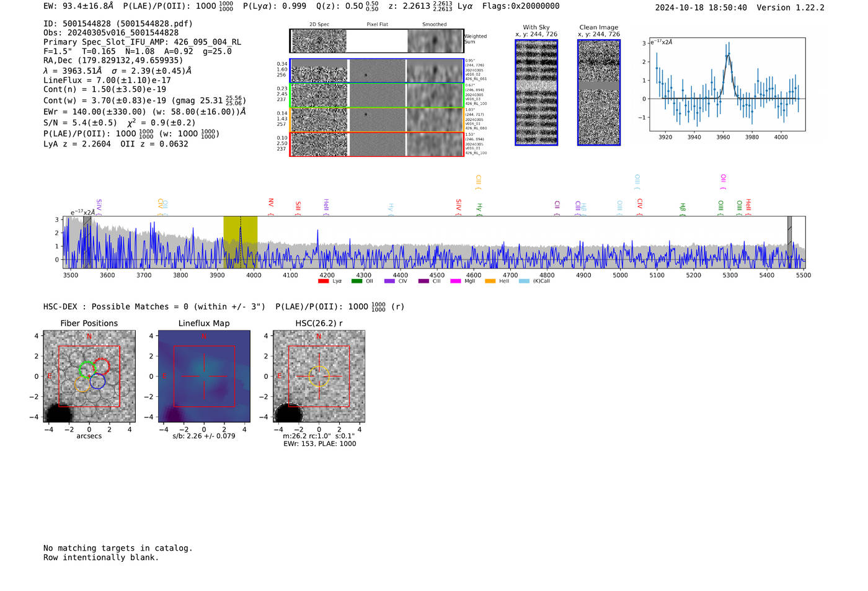Click the blue-bordered fiber spectrum row
The width and height of the screenshot is (868, 591).
377,71
